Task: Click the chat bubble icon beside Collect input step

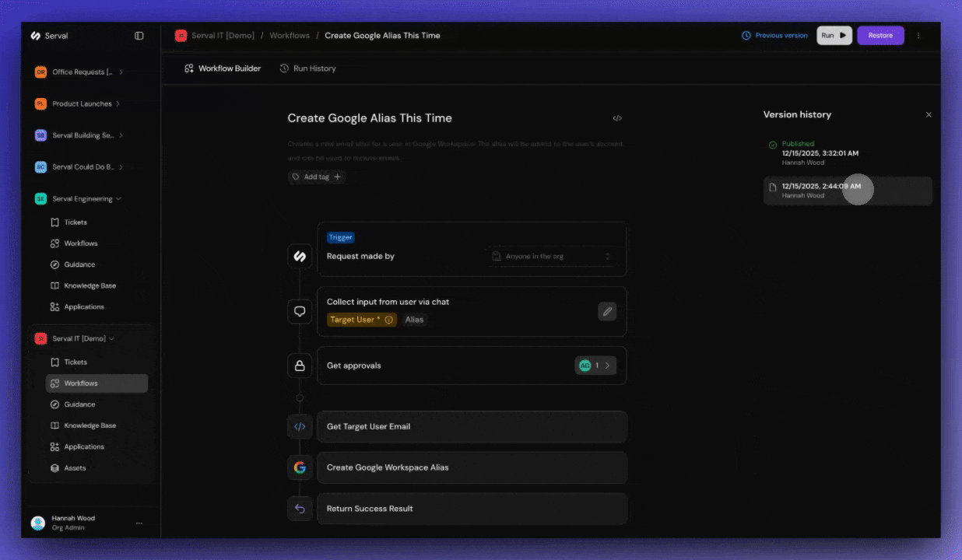Action: click(x=300, y=311)
